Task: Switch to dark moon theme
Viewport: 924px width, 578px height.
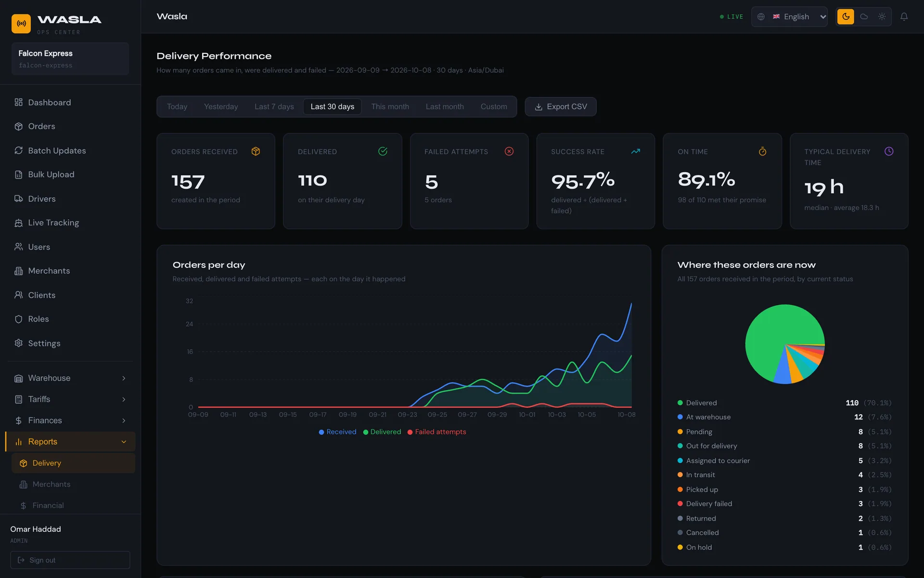Action: [846, 17]
